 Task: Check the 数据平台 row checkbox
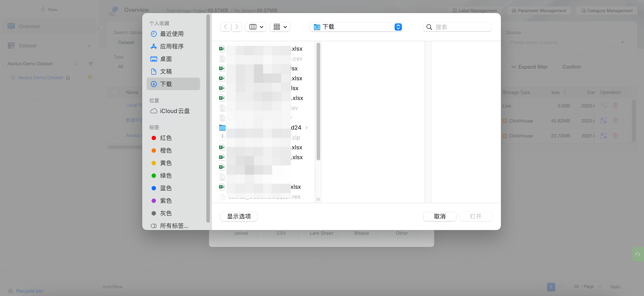115,120
